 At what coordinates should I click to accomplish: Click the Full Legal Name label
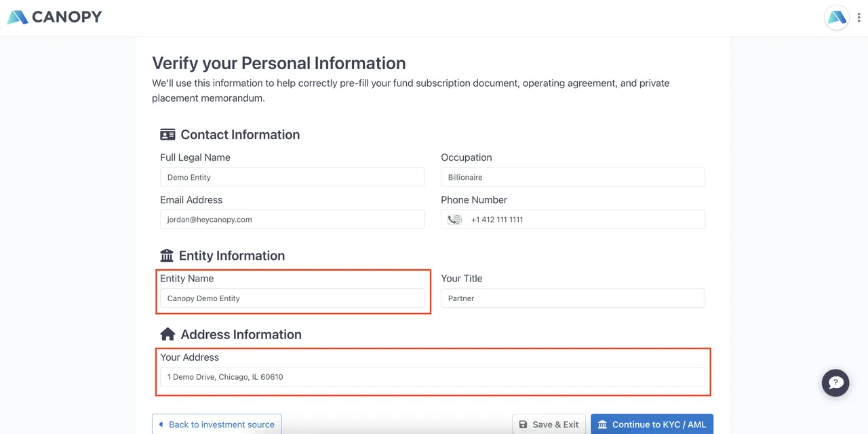tap(195, 157)
